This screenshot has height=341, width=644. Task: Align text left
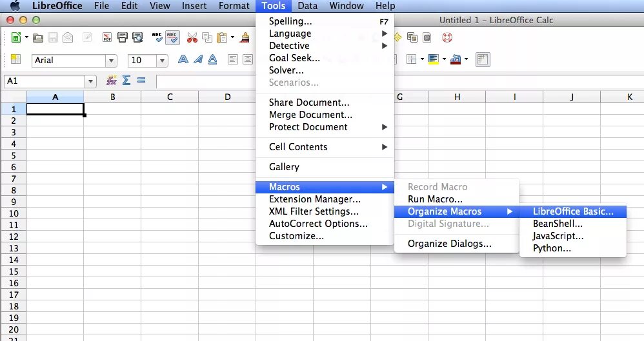click(x=232, y=59)
